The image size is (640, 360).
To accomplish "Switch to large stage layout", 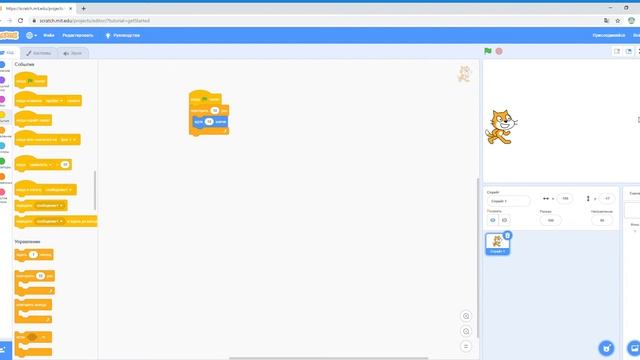I will [629, 51].
